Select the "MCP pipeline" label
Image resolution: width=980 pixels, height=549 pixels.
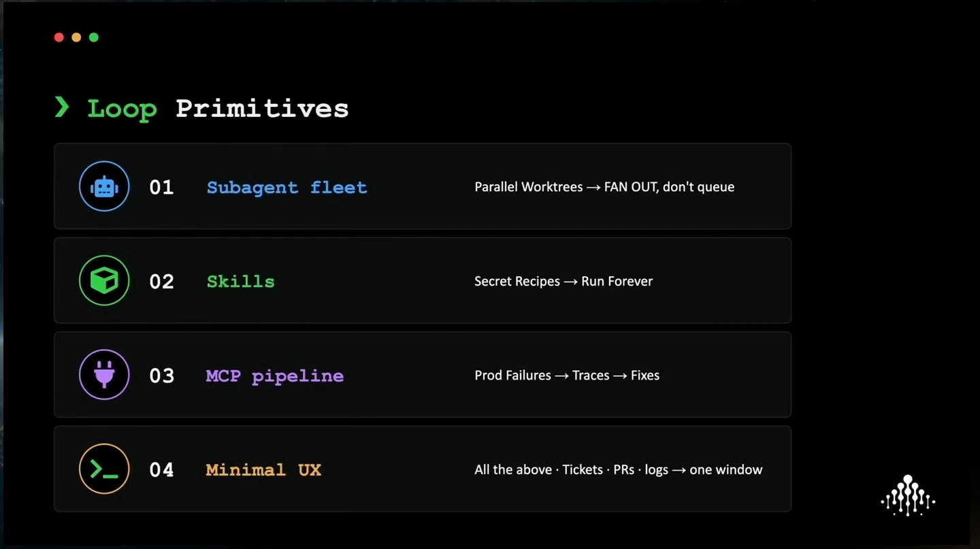[274, 376]
